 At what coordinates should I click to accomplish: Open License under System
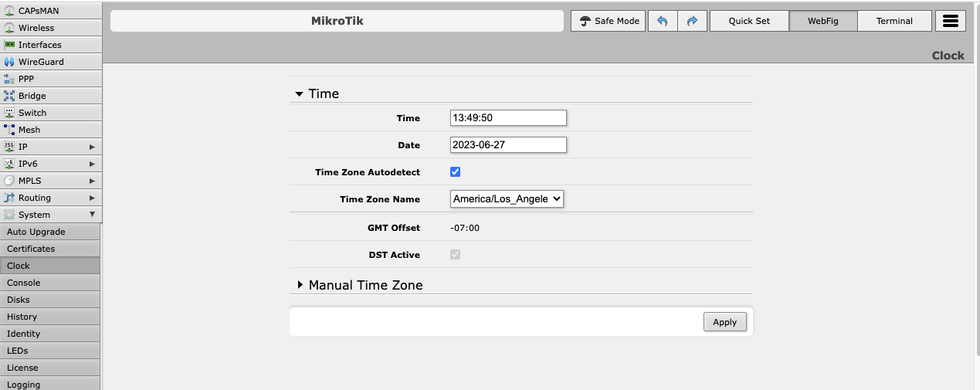(50, 368)
